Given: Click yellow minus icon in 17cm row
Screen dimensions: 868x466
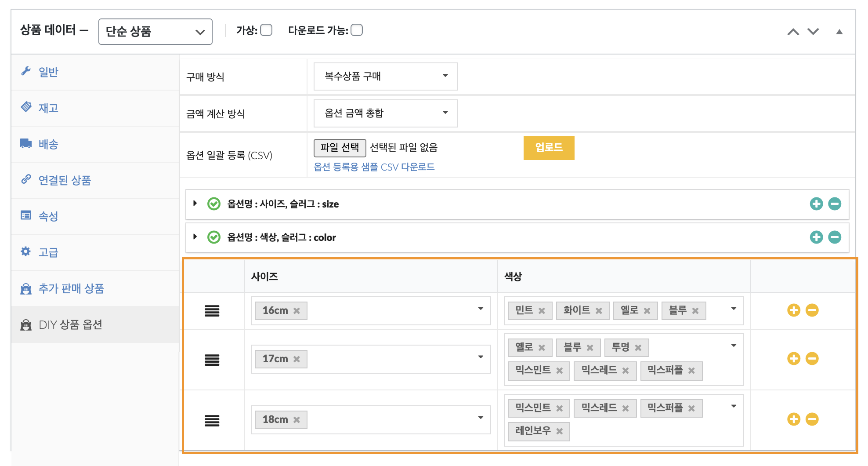Looking at the screenshot, I should click(x=812, y=359).
